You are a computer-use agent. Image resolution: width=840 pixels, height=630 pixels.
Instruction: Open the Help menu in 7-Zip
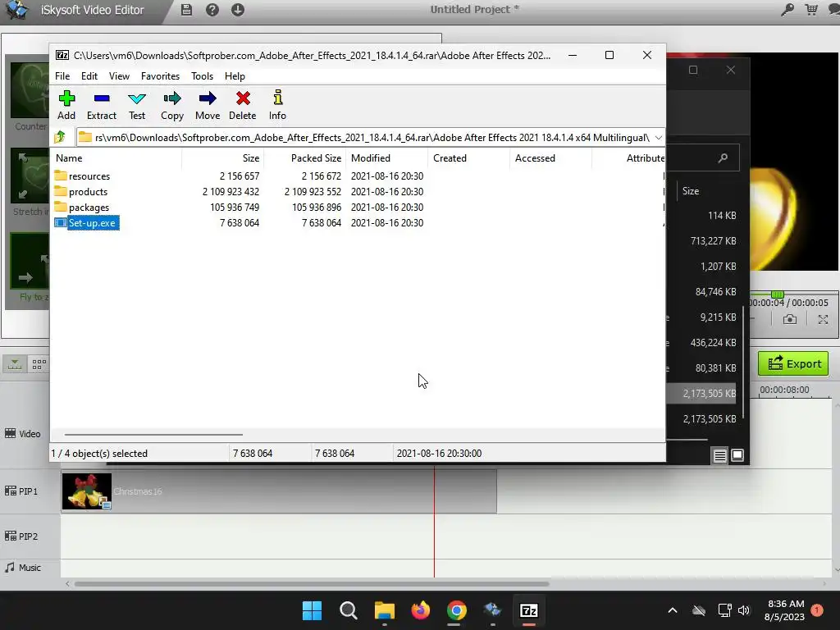coord(235,76)
